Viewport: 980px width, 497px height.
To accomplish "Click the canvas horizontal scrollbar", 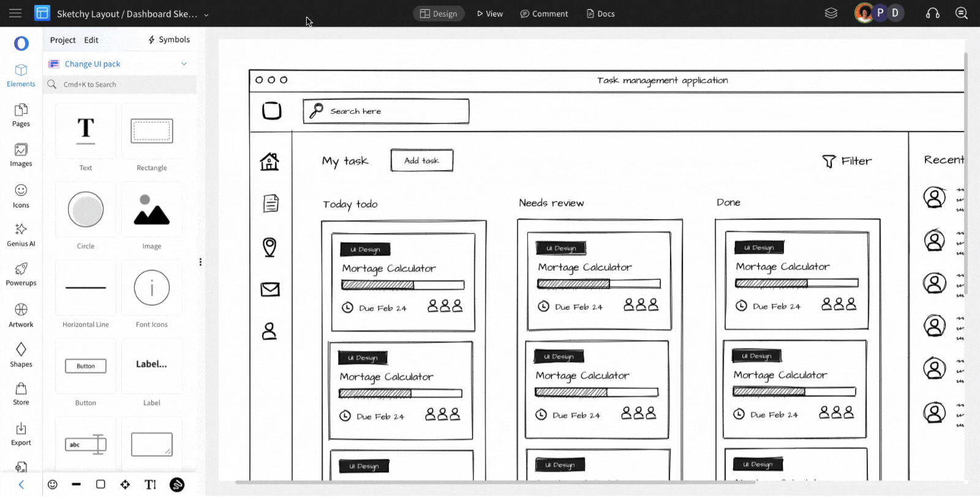I will [496, 482].
